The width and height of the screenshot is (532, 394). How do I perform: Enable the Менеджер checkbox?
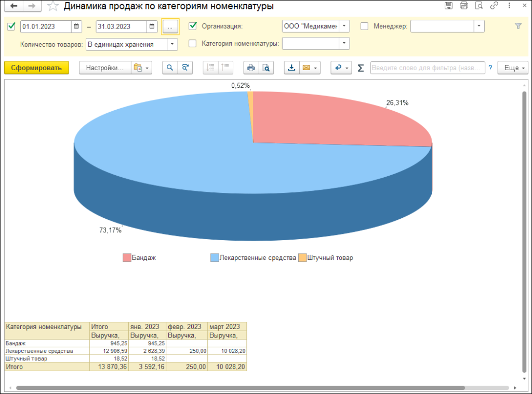tap(364, 26)
